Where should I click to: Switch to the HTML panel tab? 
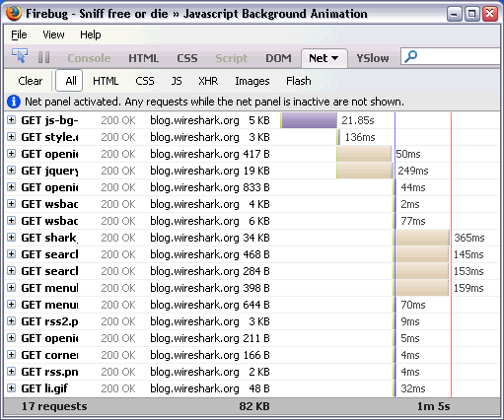[x=143, y=58]
